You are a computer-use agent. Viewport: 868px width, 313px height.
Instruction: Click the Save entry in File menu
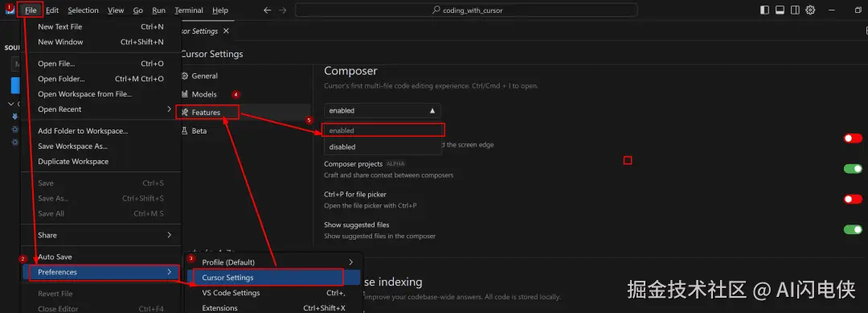point(101,183)
